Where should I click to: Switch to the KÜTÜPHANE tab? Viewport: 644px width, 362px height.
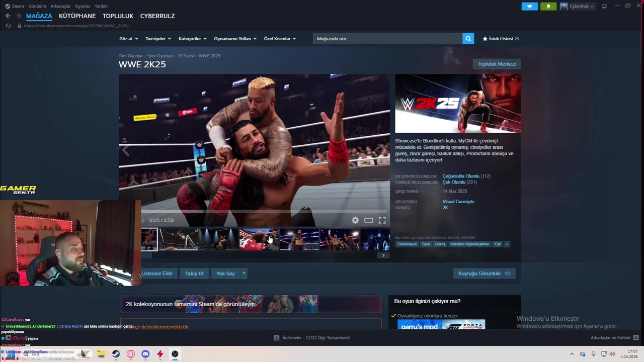coord(77,16)
